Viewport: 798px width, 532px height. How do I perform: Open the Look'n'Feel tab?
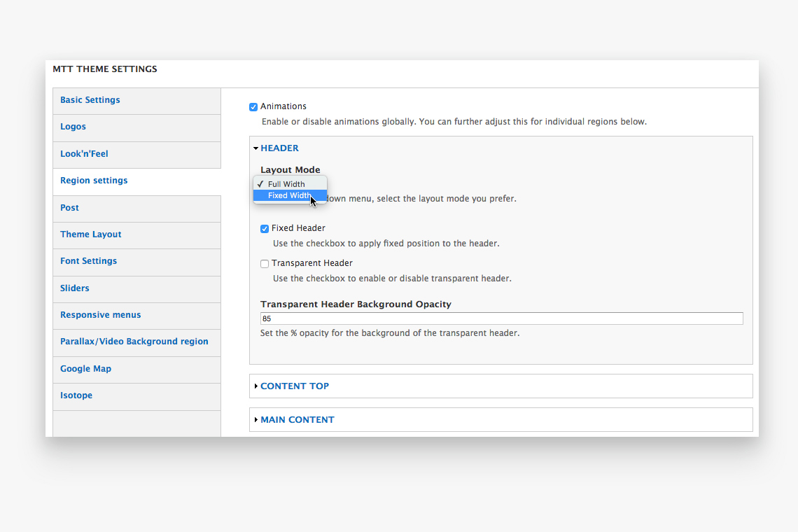point(84,154)
